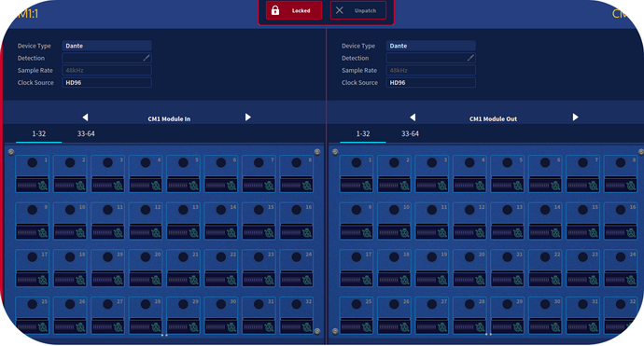644x346 pixels.
Task: Click link icon on input channel 12
Action: (156, 233)
